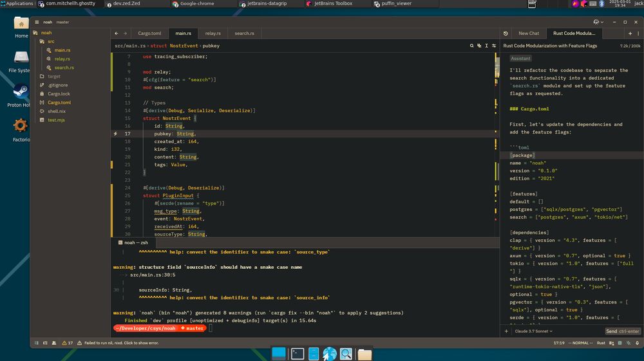Open the Claude 3.7 Sonnet model dropdown
644x361 pixels.
pos(534,331)
